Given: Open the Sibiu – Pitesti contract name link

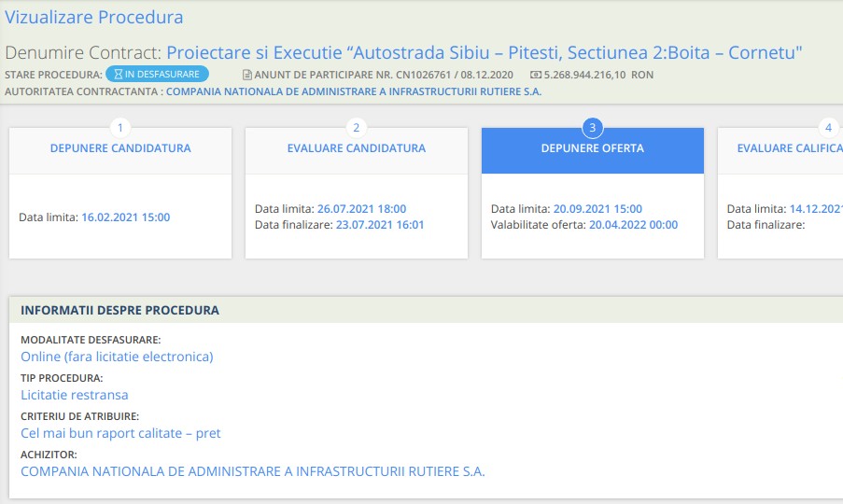Looking at the screenshot, I should 484,52.
